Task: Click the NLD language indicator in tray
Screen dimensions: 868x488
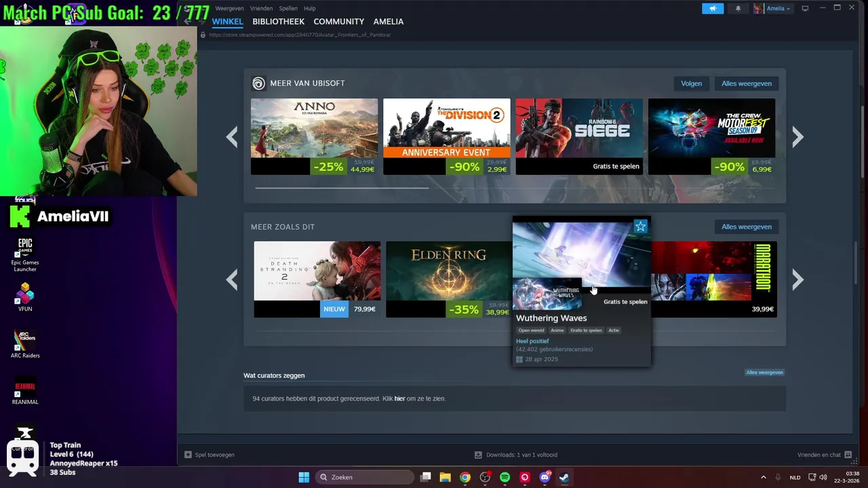Action: pyautogui.click(x=795, y=477)
